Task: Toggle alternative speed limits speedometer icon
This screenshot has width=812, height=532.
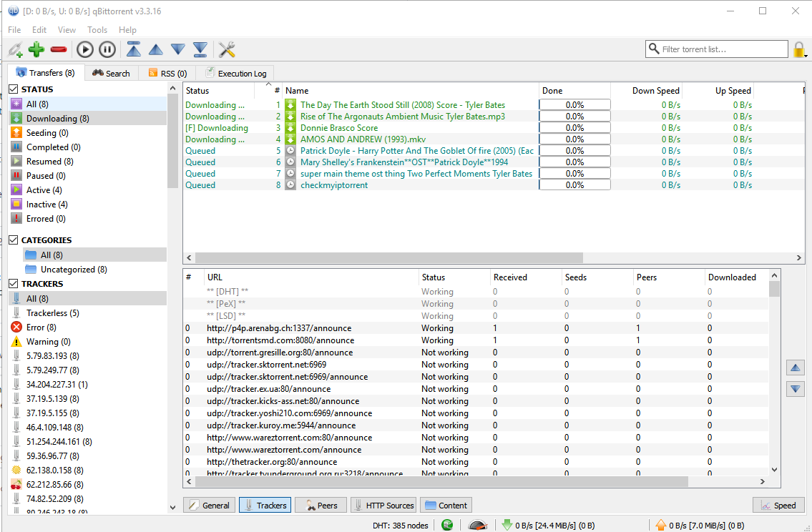Action: tap(477, 526)
